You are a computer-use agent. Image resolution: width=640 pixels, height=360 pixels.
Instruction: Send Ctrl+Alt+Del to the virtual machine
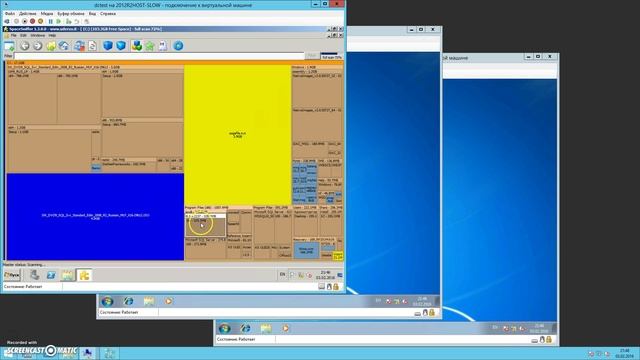click(x=7, y=21)
